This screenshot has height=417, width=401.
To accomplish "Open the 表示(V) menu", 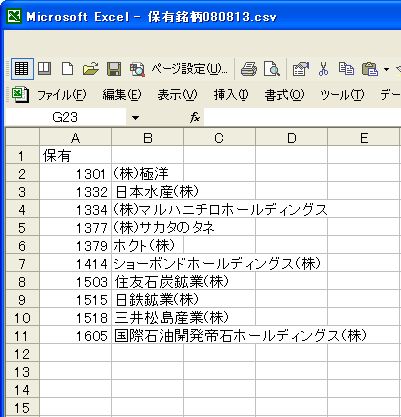I will pos(177,95).
